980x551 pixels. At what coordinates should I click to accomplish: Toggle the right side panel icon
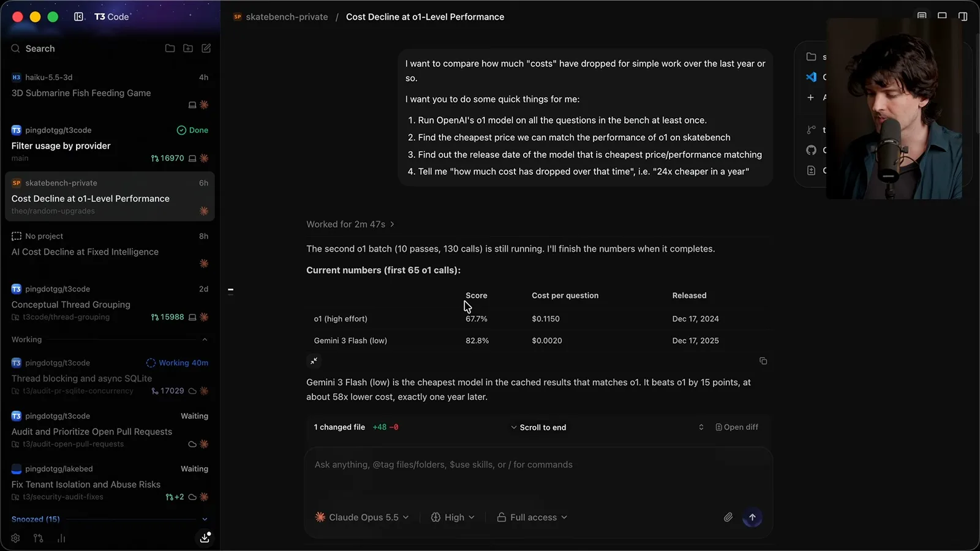(963, 17)
